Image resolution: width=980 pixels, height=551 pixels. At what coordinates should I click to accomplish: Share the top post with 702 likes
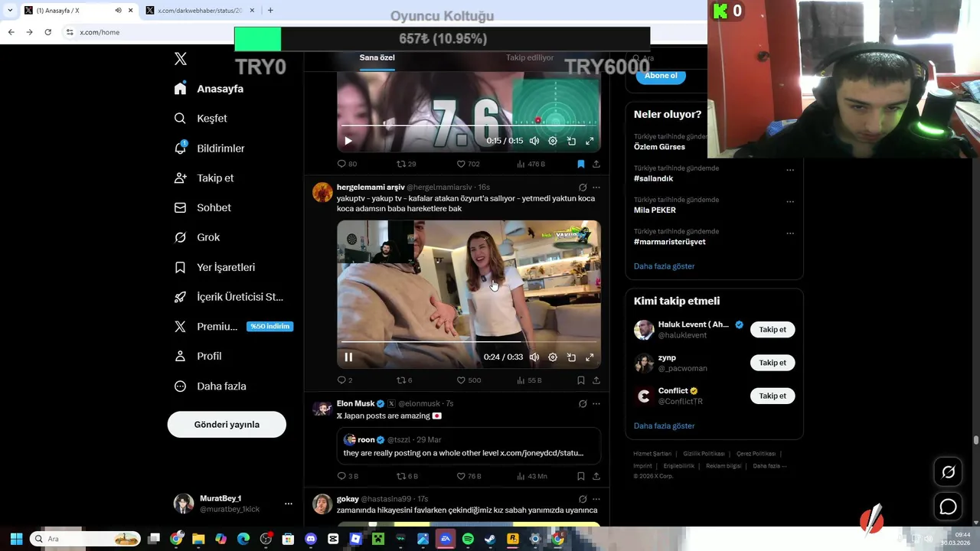pyautogui.click(x=596, y=164)
